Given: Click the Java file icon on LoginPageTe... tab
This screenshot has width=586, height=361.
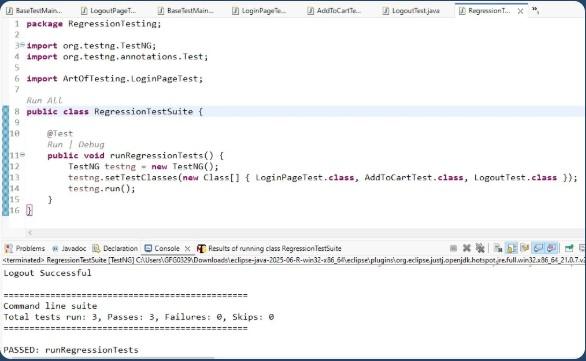Looking at the screenshot, I should (x=235, y=11).
